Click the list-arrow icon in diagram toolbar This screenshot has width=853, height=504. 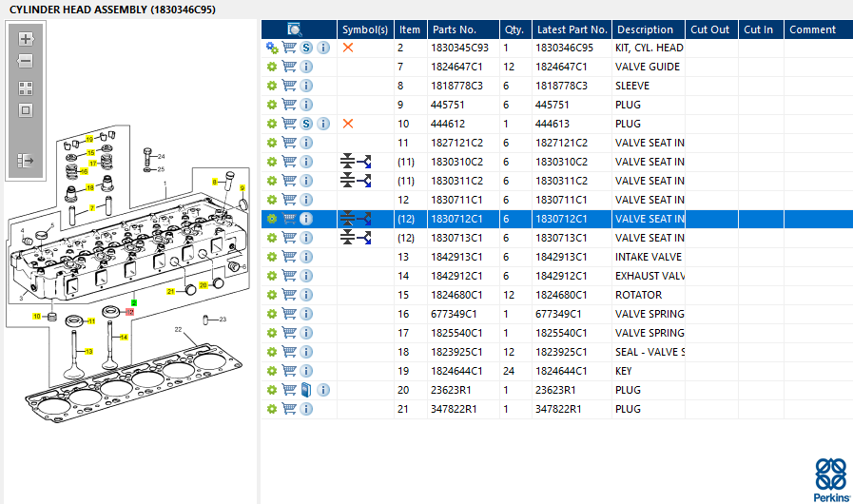[26, 161]
